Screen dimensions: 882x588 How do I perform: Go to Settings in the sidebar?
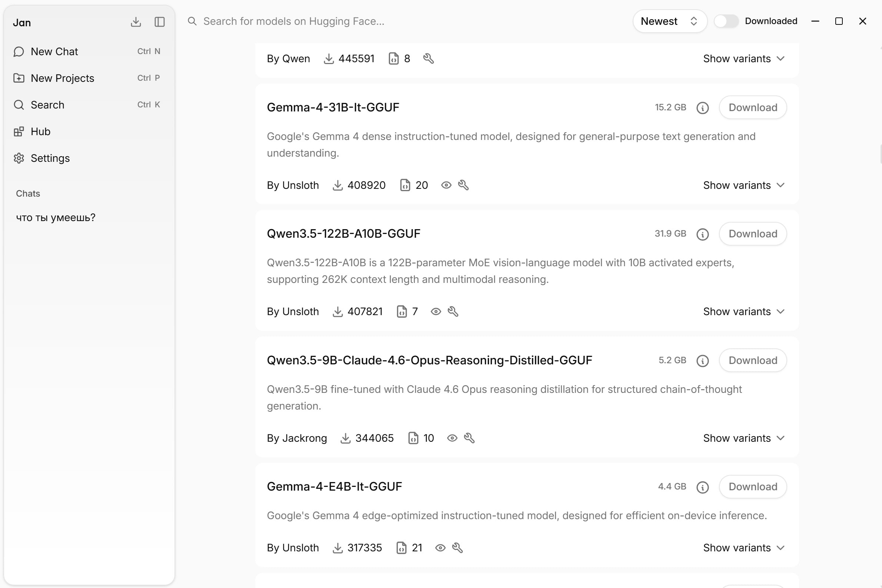[50, 158]
